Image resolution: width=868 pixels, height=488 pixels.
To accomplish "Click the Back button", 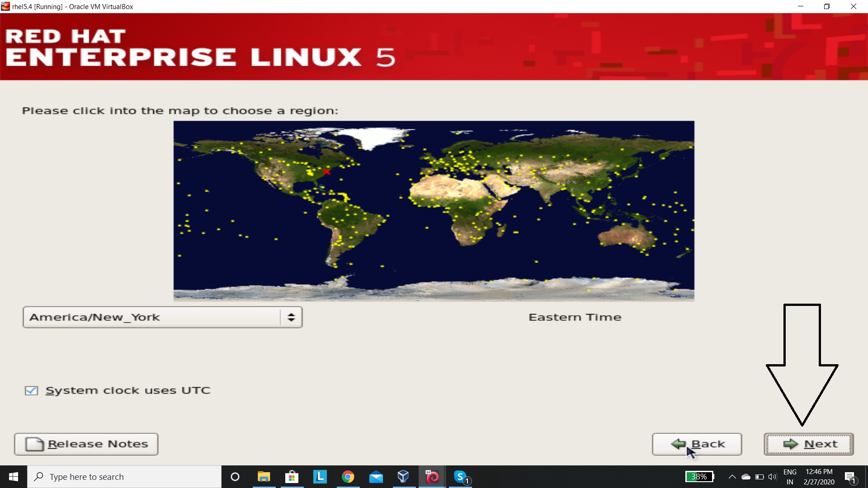I will 697,444.
